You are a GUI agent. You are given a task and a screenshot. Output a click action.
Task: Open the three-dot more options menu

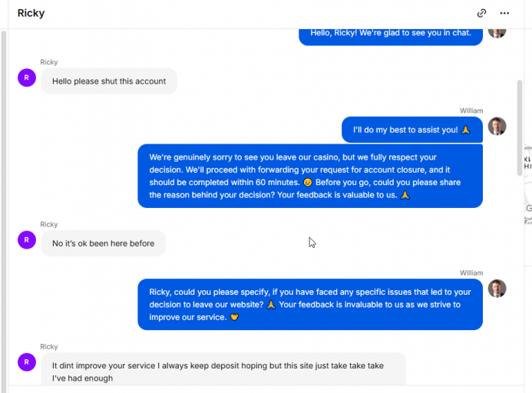(x=504, y=13)
